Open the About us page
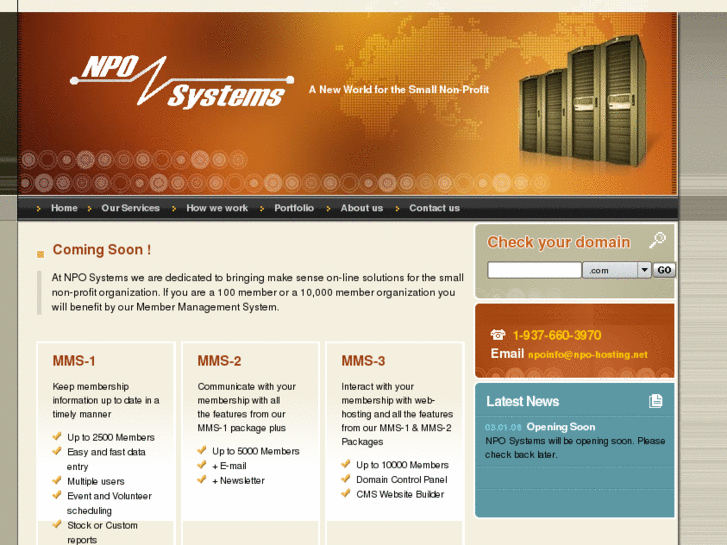The image size is (727, 545). point(362,208)
